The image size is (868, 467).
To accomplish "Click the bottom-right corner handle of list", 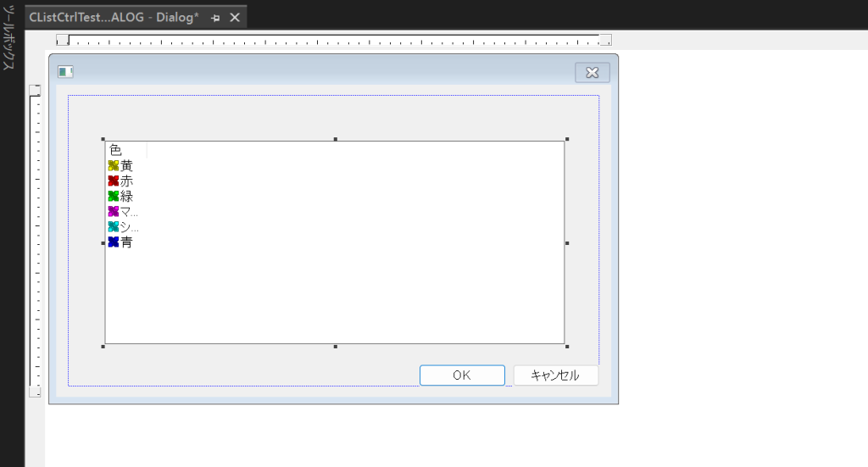I will 566,346.
